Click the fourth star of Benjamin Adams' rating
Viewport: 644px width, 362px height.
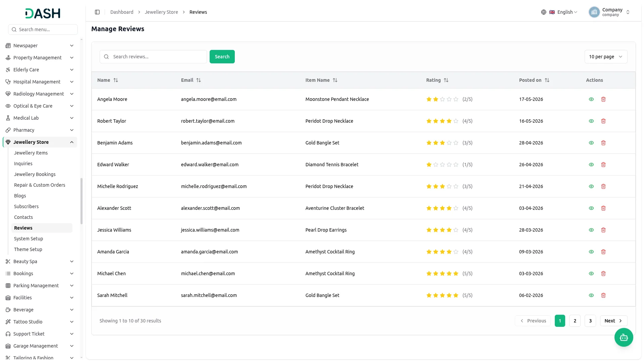(x=449, y=143)
